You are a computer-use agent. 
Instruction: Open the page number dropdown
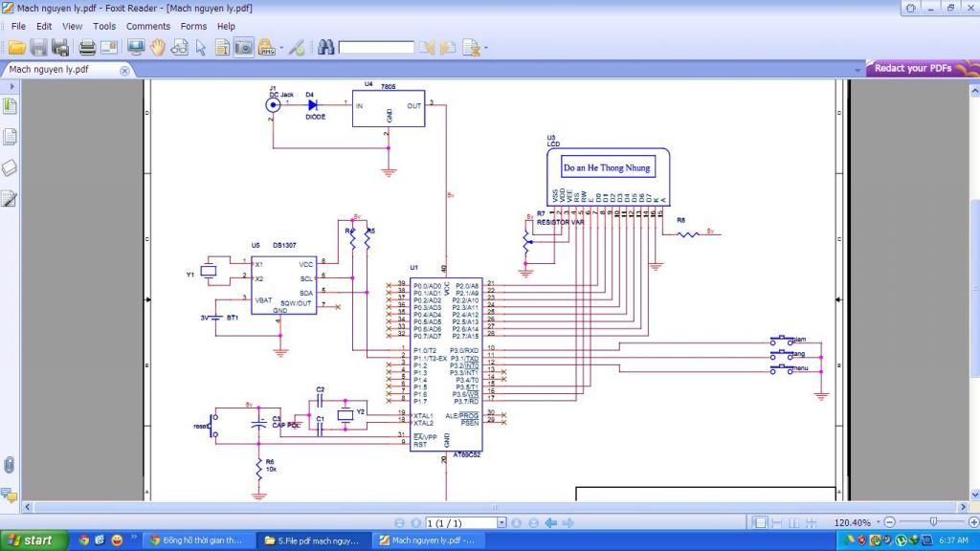click(x=501, y=523)
